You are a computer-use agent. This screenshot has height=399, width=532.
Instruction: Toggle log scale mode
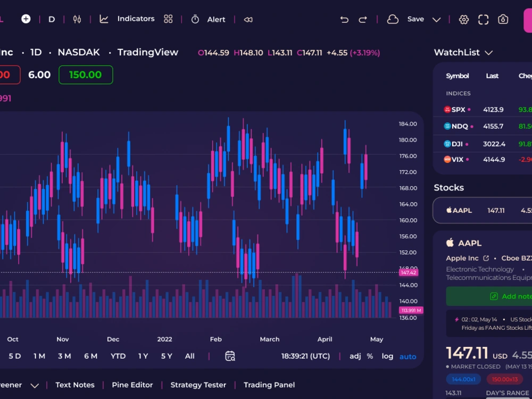(x=387, y=356)
